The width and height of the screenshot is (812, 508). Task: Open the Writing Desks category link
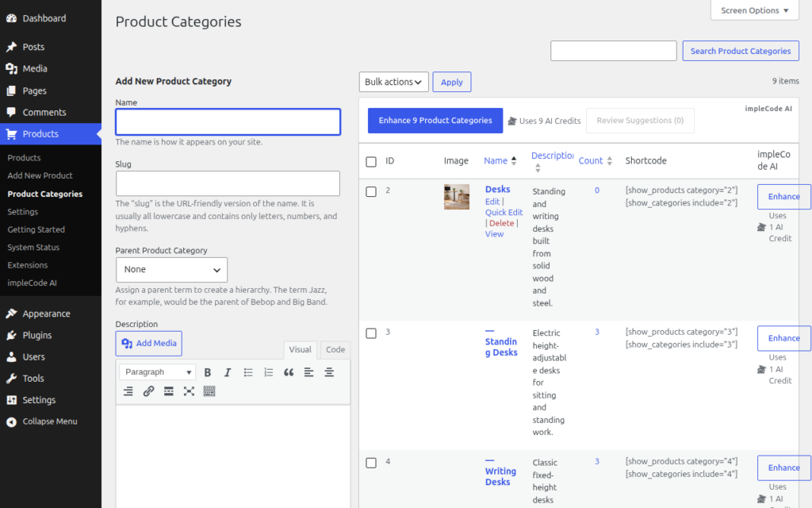pyautogui.click(x=500, y=476)
